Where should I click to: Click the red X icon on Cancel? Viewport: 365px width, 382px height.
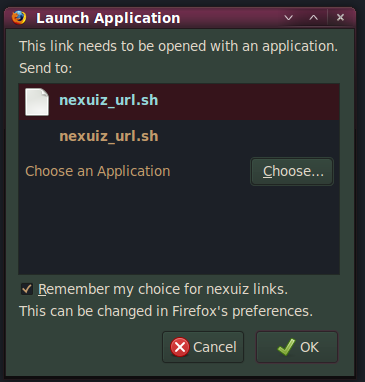point(180,347)
